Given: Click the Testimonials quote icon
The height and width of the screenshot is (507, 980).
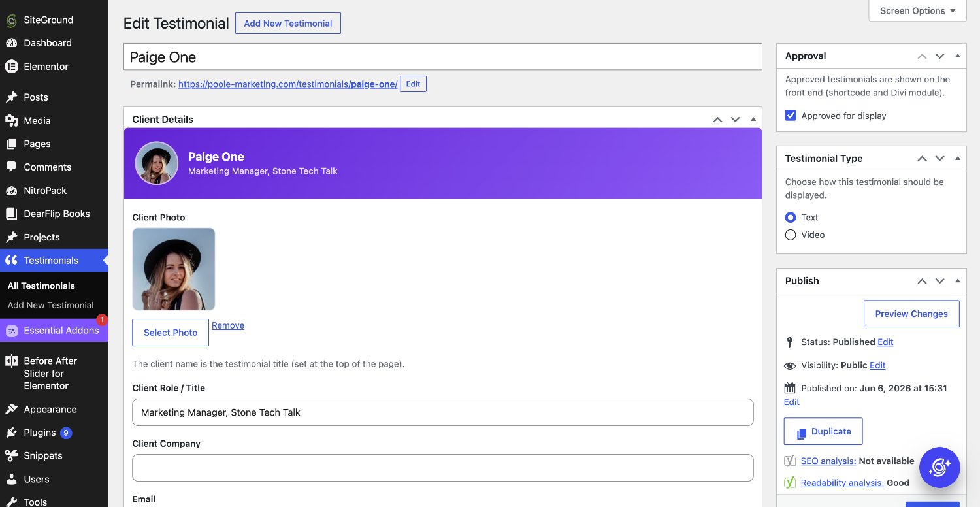Looking at the screenshot, I should pyautogui.click(x=11, y=261).
